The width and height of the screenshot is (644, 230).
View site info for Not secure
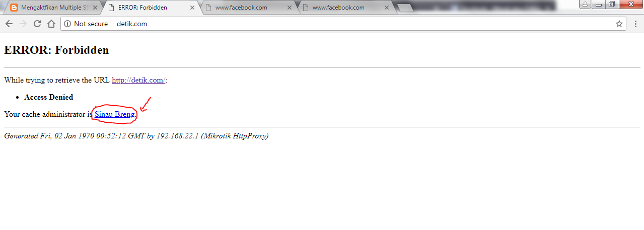pos(86,24)
